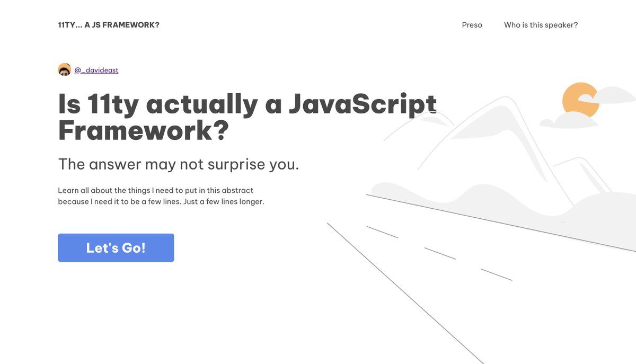Start the talk with Let's Go! button
The width and height of the screenshot is (636, 364).
click(x=116, y=247)
